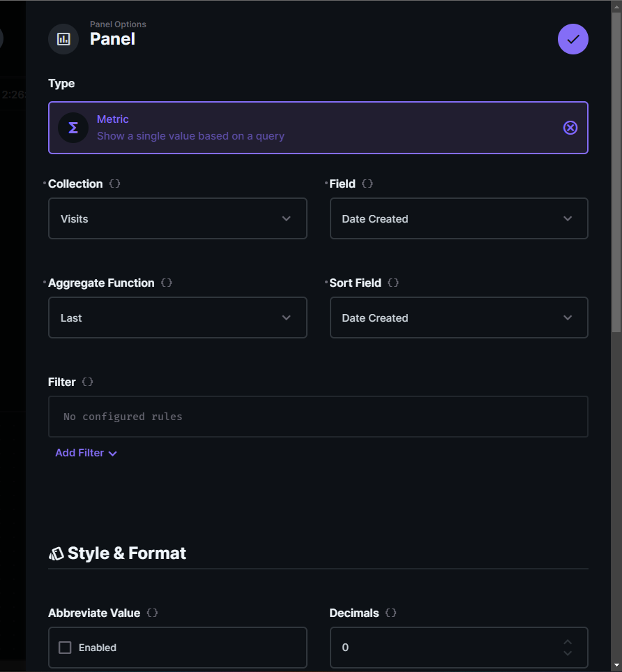Open the Sort Field dropdown
This screenshot has width=622, height=672.
[x=458, y=318]
